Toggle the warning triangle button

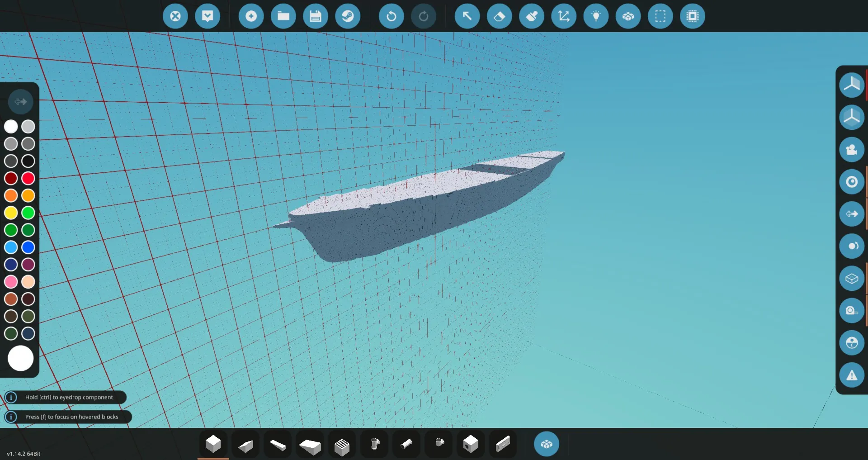click(851, 375)
